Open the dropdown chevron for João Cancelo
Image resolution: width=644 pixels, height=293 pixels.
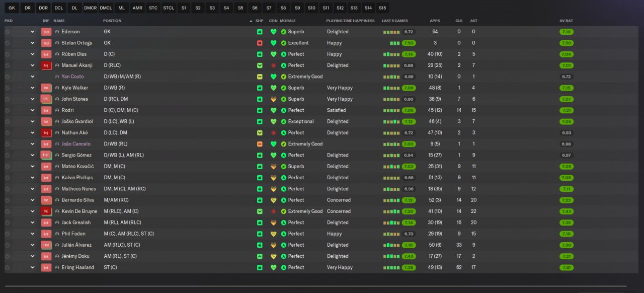click(x=33, y=144)
